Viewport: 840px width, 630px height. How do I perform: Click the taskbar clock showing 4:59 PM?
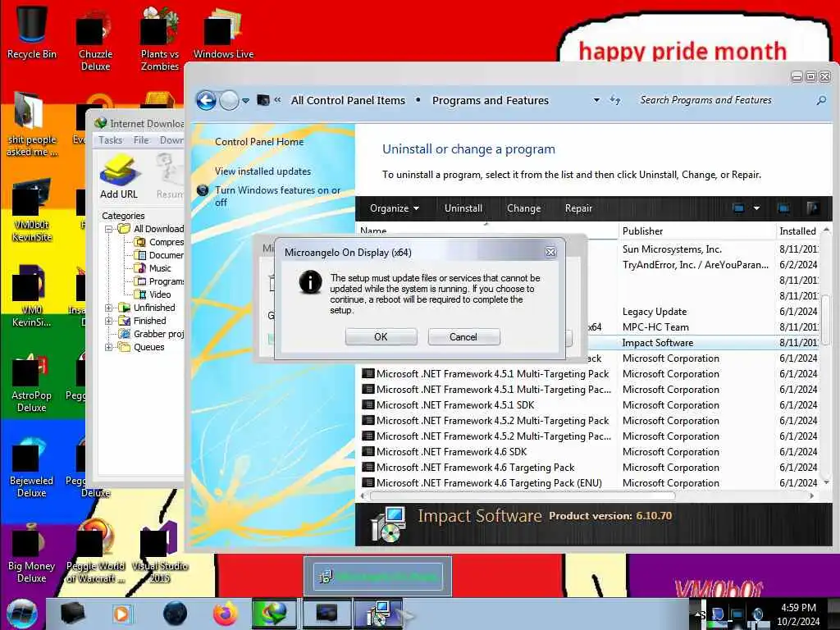click(x=798, y=614)
